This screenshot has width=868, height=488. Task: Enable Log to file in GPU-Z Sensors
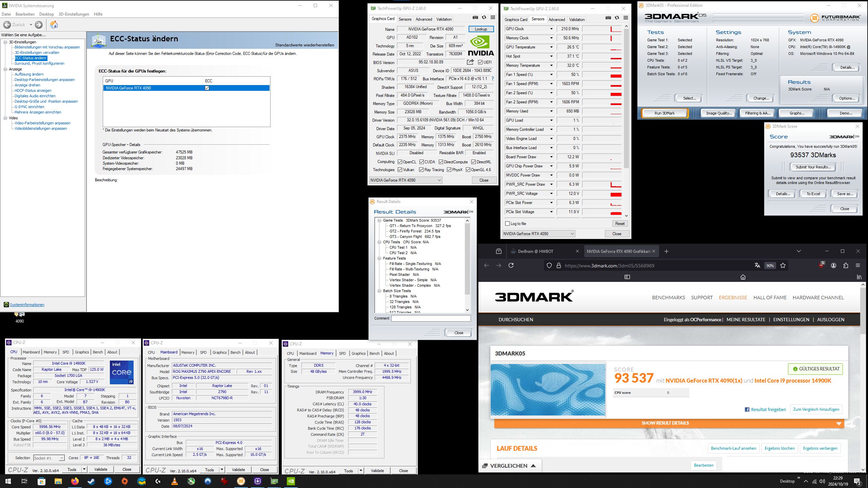507,223
